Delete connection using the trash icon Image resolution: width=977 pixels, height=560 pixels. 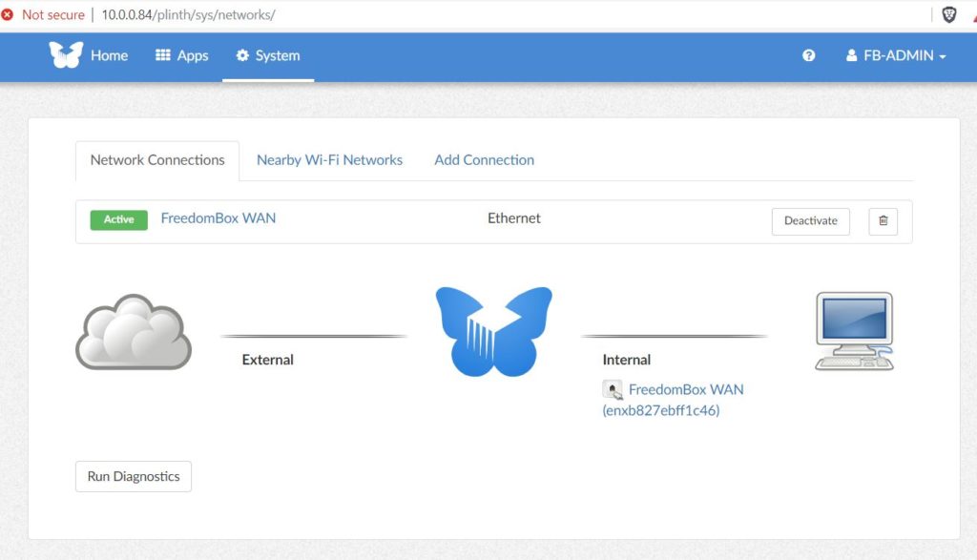point(883,221)
